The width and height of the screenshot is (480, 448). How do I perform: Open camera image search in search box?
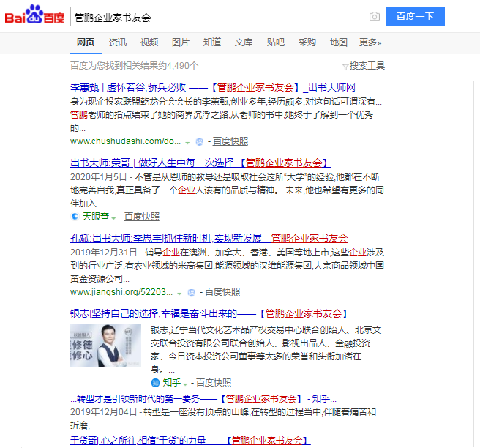click(x=374, y=17)
